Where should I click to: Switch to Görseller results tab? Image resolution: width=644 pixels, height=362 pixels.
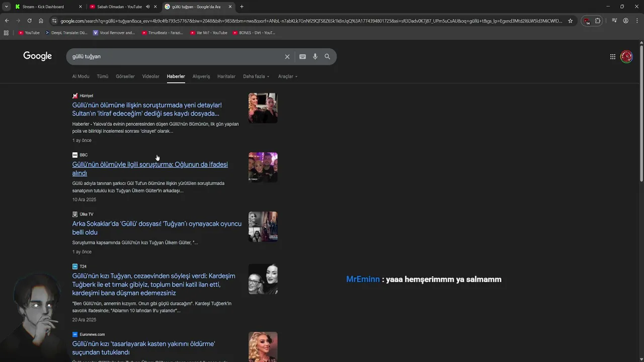(125, 76)
